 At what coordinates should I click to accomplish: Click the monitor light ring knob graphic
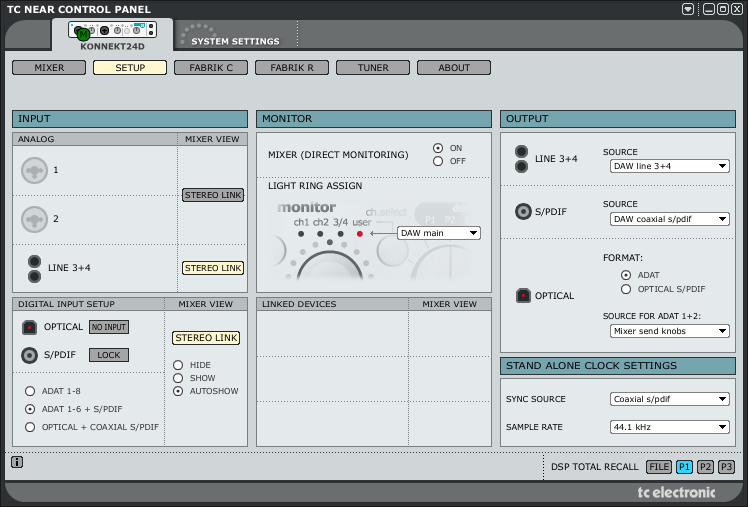330,265
